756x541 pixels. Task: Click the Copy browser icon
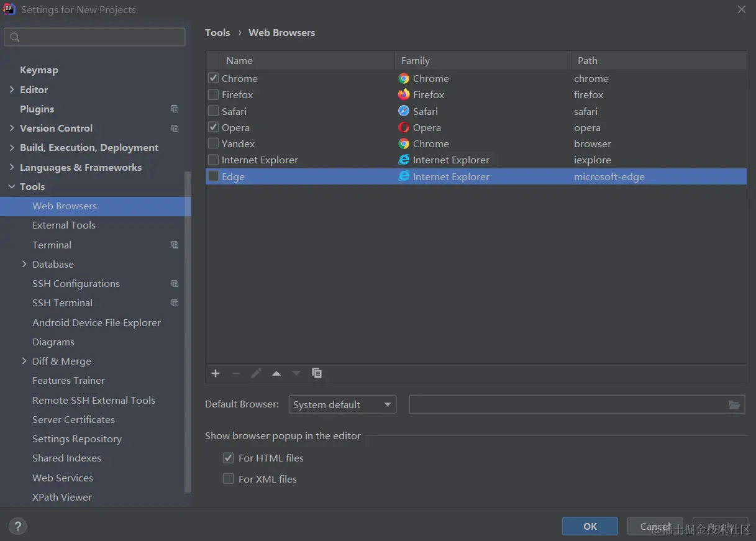[317, 373]
